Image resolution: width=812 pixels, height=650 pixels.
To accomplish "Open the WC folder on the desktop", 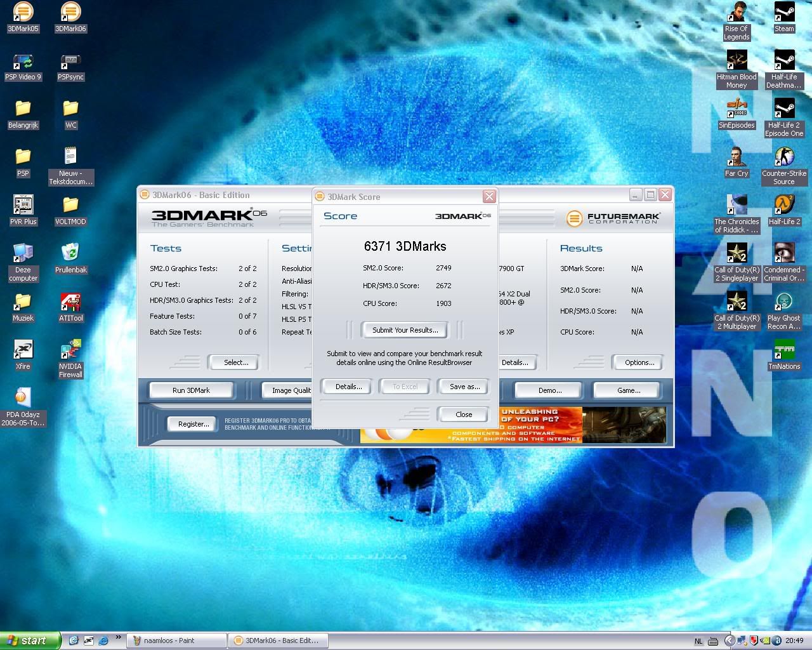I will [x=70, y=114].
